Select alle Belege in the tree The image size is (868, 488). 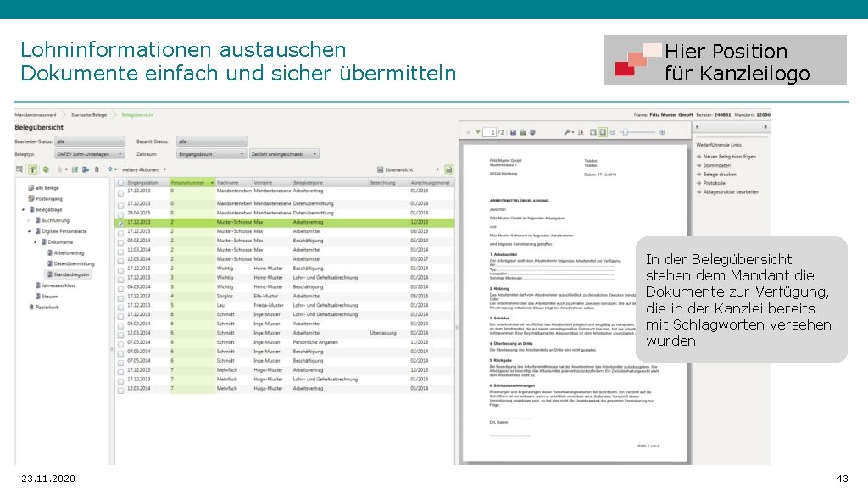pyautogui.click(x=44, y=187)
